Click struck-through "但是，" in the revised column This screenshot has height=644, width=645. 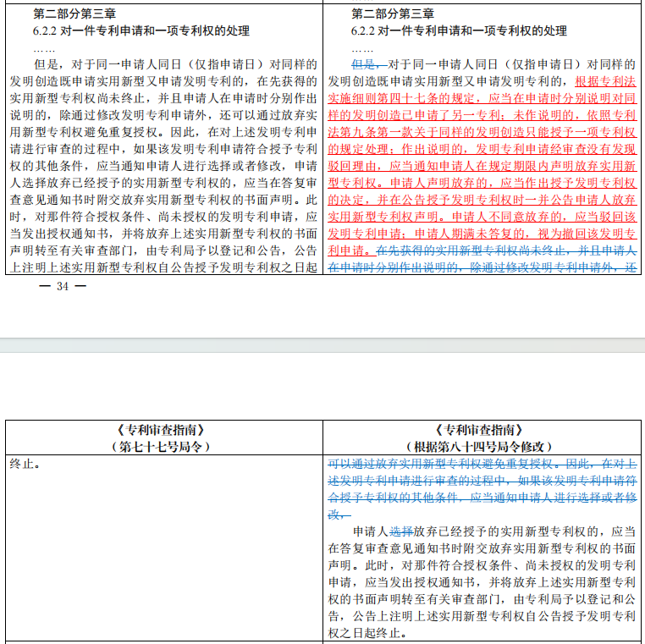(369, 64)
